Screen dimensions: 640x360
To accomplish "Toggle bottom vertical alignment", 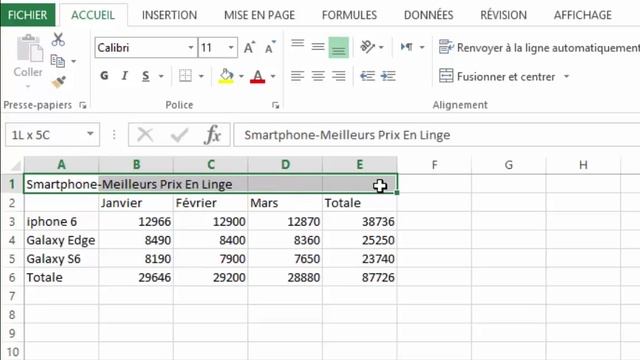I will click(x=339, y=48).
